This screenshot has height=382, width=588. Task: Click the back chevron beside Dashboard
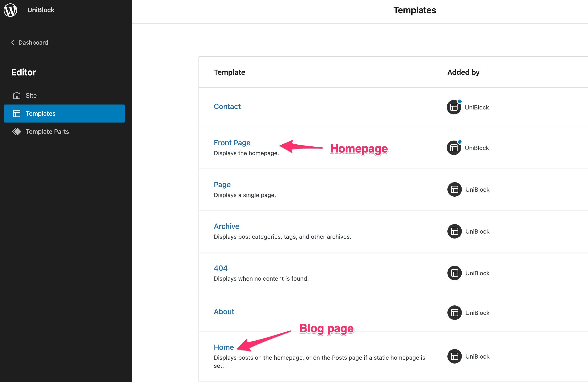(13, 43)
